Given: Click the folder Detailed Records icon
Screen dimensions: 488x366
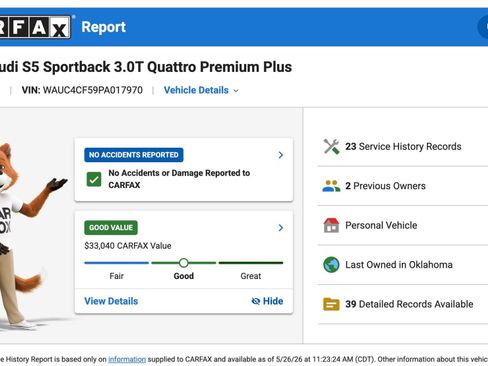Looking at the screenshot, I should tap(331, 304).
